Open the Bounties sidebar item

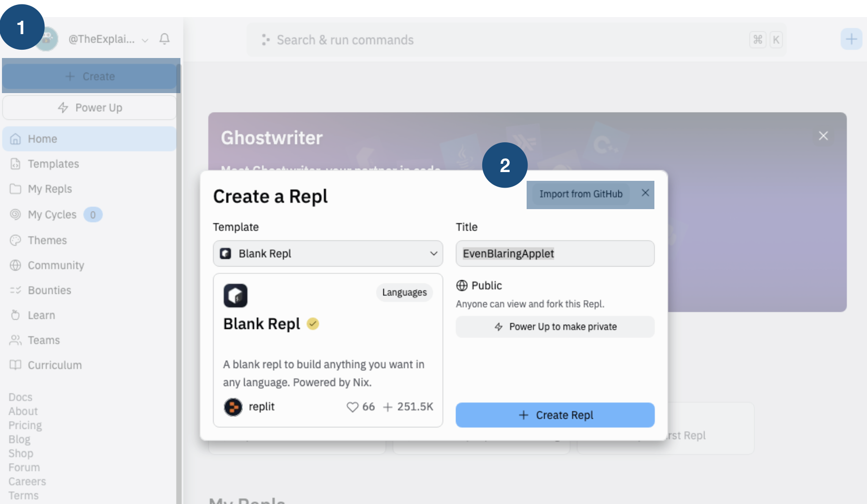(x=49, y=291)
